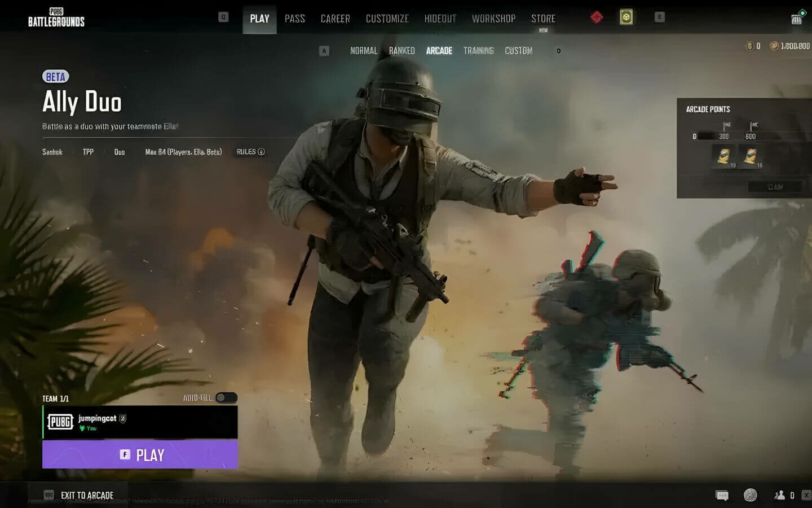812x508 pixels.
Task: Click the PUBG emblem beside jumpingcat
Action: 60,422
